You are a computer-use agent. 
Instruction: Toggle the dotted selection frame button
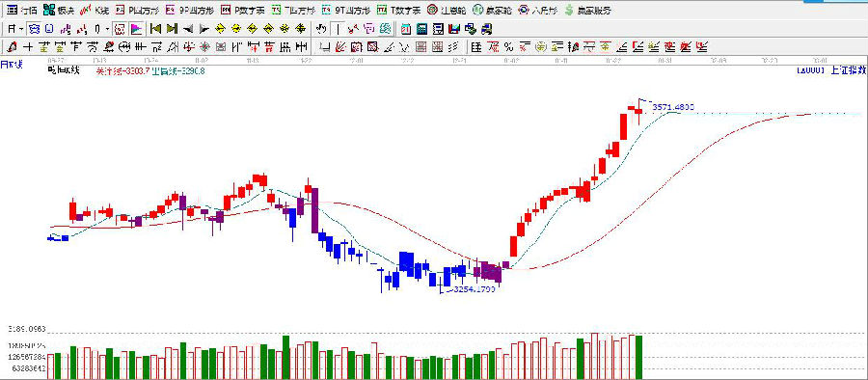120,29
